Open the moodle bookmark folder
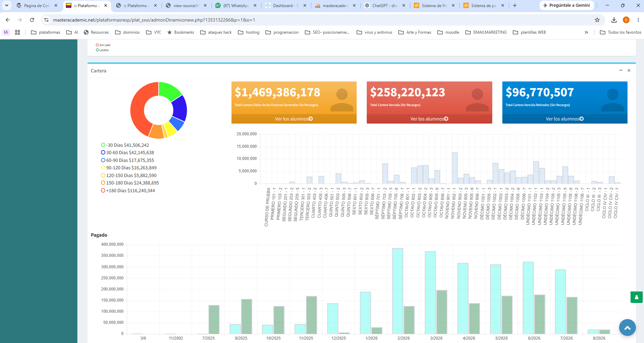Image resolution: width=644 pixels, height=343 pixels. pos(449,32)
